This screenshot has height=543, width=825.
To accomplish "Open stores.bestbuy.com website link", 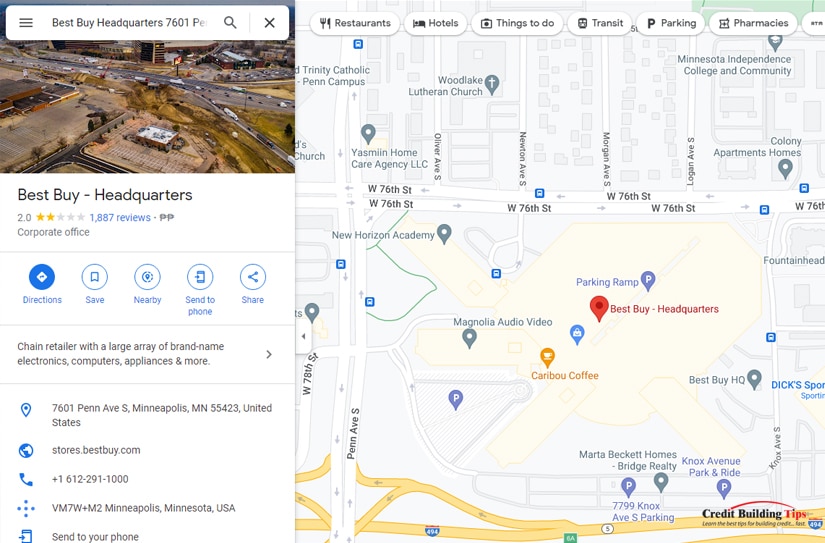I will pyautogui.click(x=96, y=450).
